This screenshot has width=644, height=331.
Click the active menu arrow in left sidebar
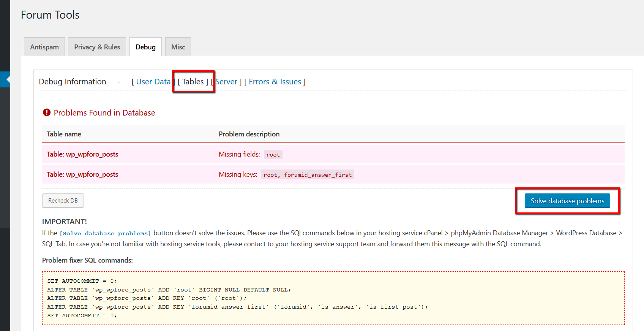tap(8, 79)
